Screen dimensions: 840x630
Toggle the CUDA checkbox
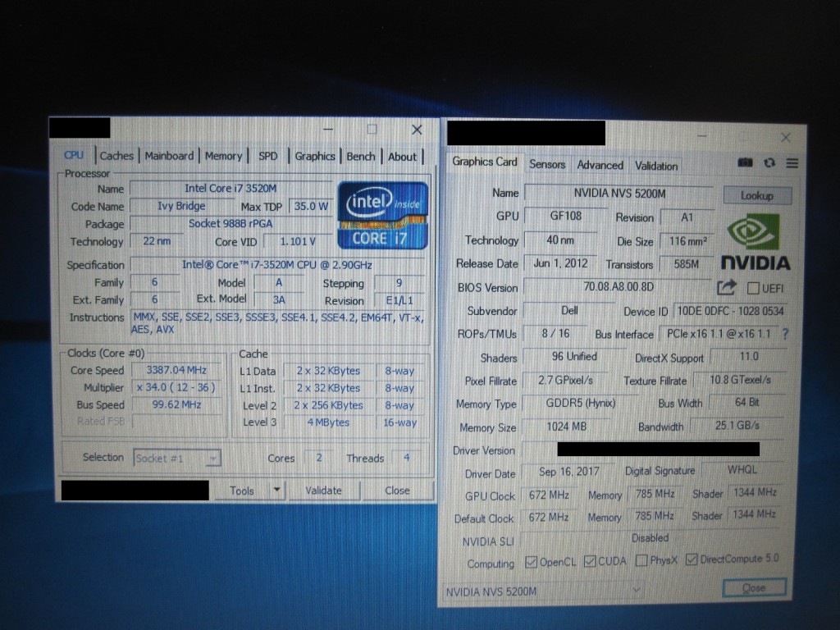[x=590, y=561]
